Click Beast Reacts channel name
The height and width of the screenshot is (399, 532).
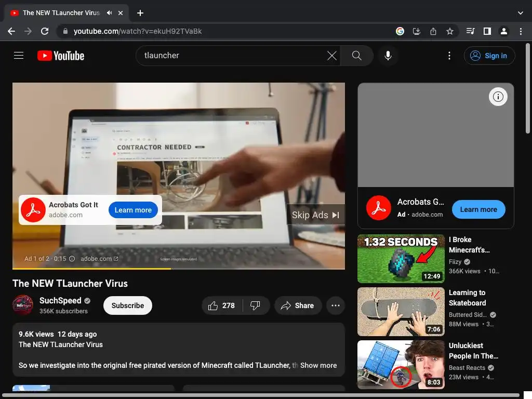click(467, 367)
